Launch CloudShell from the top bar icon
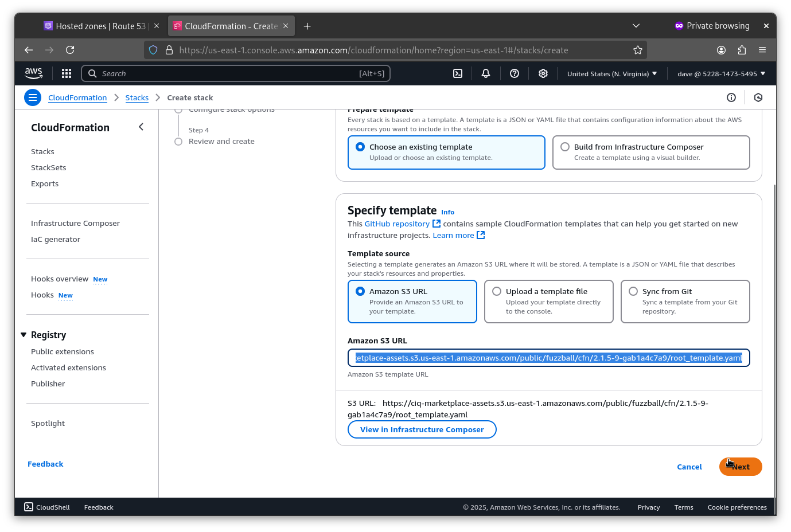The height and width of the screenshot is (532, 791). coord(458,73)
